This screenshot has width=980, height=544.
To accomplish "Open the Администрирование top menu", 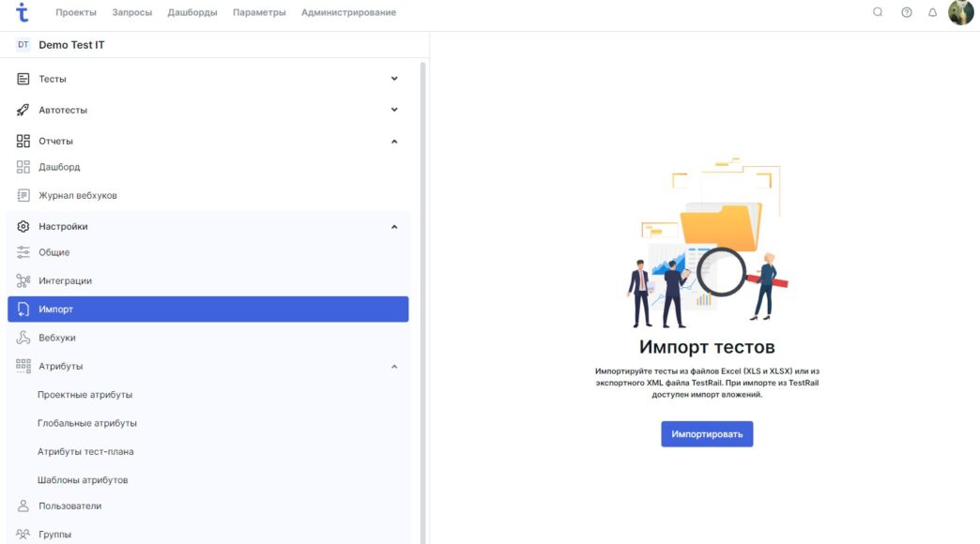I will point(349,12).
